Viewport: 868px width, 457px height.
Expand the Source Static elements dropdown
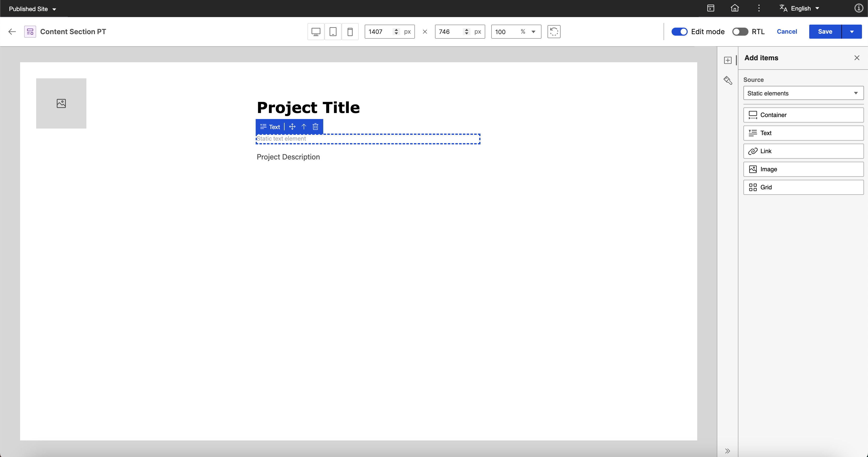(x=803, y=93)
